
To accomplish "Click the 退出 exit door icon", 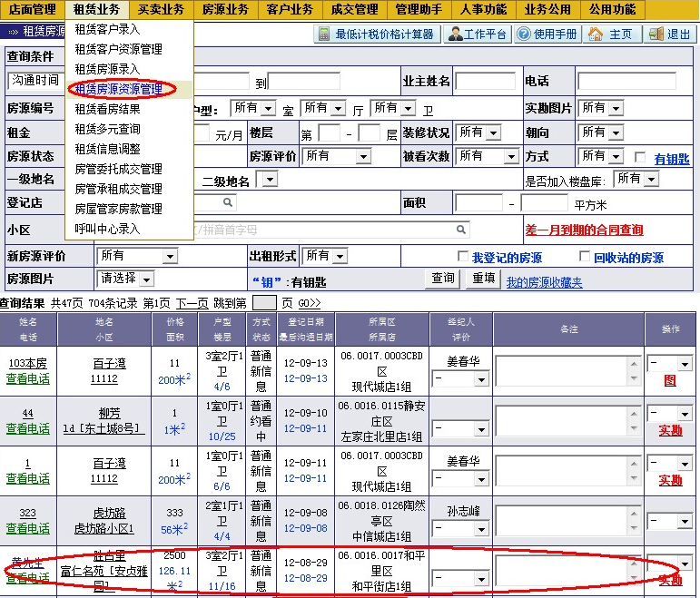I will coord(656,34).
